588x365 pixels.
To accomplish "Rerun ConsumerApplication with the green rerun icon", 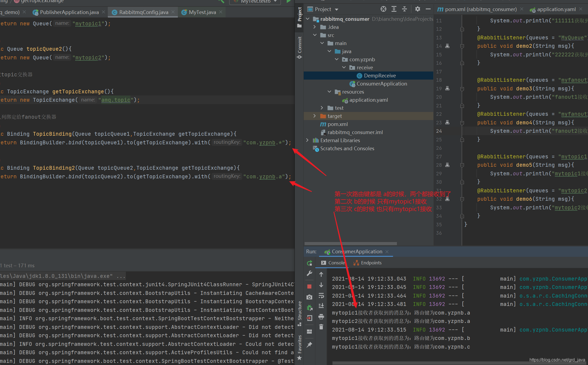I will pos(309,263).
